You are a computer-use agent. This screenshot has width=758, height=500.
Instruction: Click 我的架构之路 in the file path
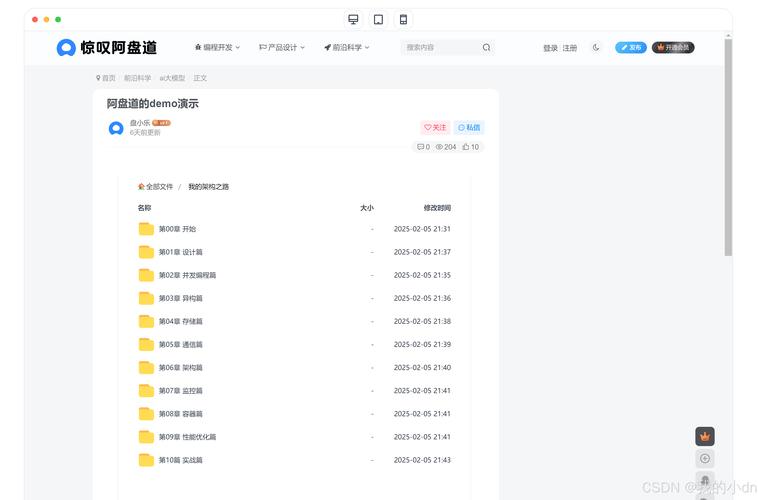coord(208,187)
